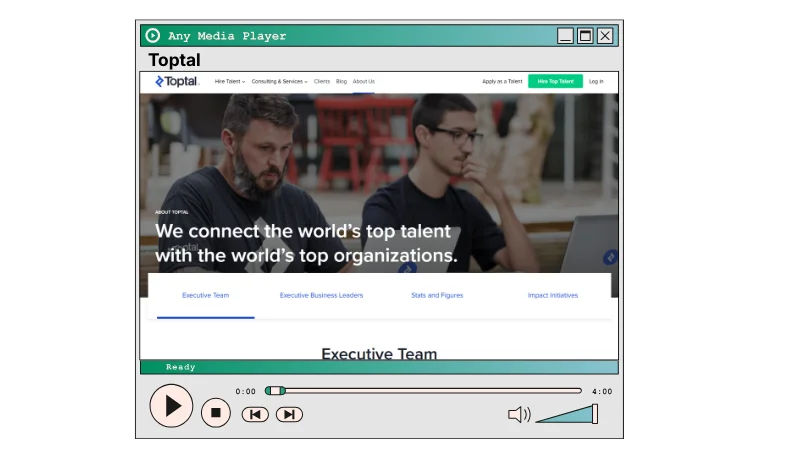Click the ABOUT TOPTAL label above the headline
Viewport: 800px width, 450px height.
172,212
